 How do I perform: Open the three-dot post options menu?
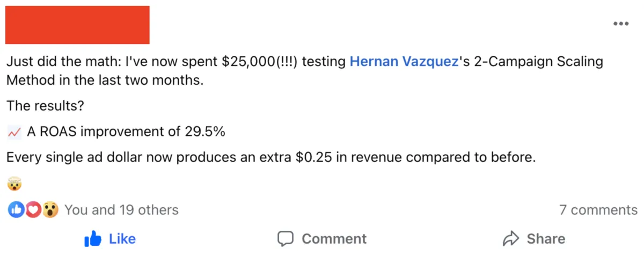click(621, 24)
